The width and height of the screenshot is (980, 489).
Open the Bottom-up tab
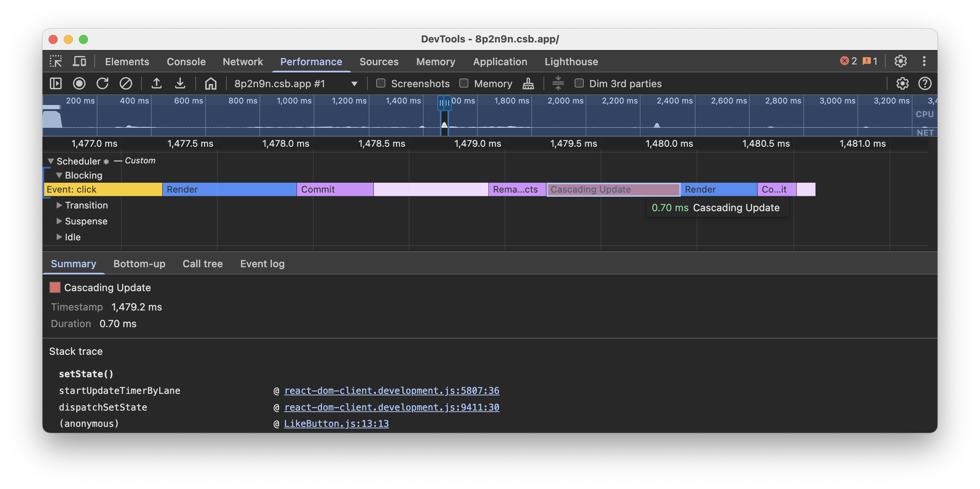pos(139,263)
